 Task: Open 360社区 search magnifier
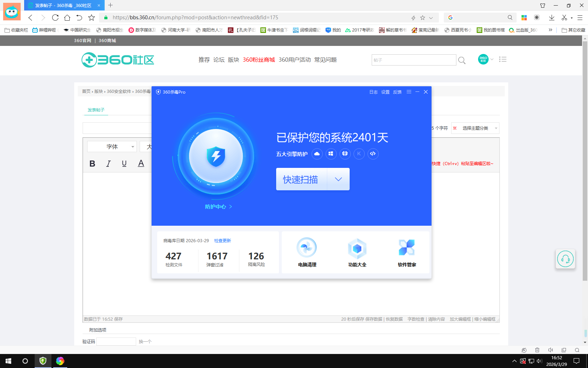[x=462, y=60]
